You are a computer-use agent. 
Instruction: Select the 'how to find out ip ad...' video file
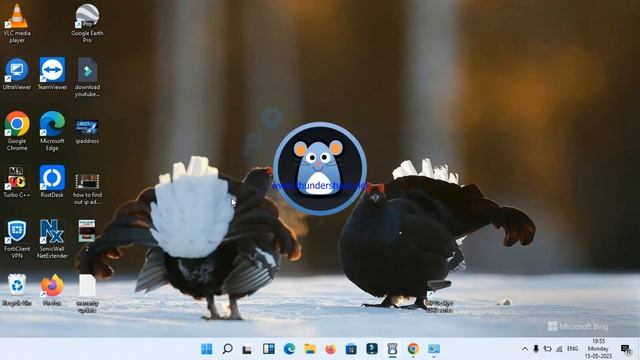coord(87,189)
